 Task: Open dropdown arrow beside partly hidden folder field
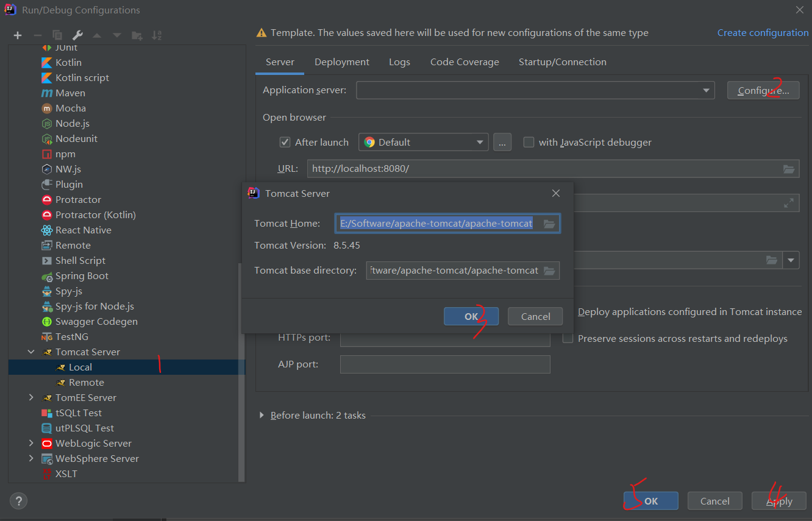coord(791,260)
